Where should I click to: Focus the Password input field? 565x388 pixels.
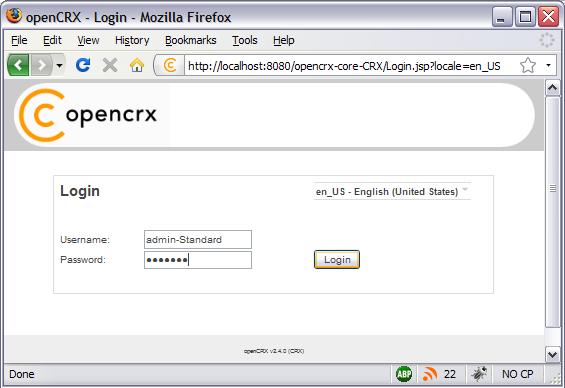(x=198, y=260)
